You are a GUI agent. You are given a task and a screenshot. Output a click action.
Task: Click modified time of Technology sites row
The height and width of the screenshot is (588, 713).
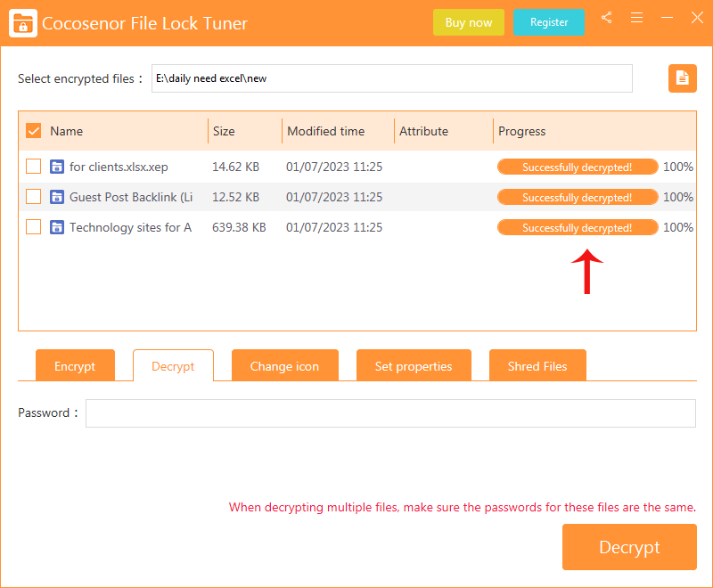(334, 227)
